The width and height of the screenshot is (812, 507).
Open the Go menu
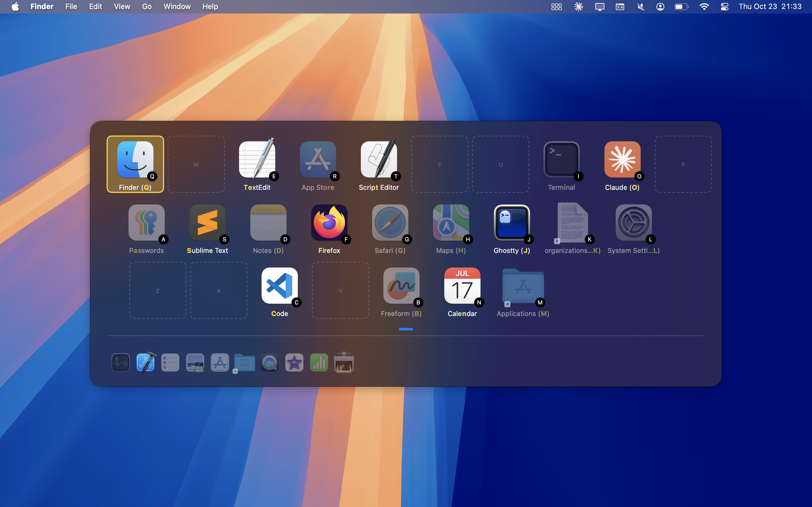coord(147,7)
